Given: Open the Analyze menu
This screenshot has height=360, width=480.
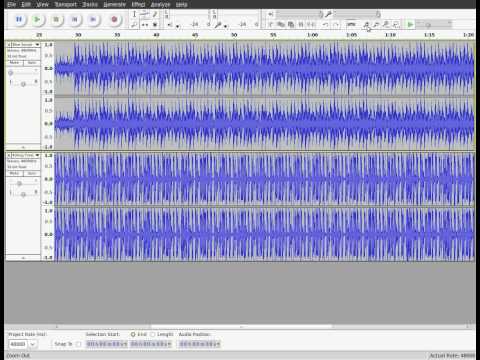Looking at the screenshot, I should click(160, 4).
